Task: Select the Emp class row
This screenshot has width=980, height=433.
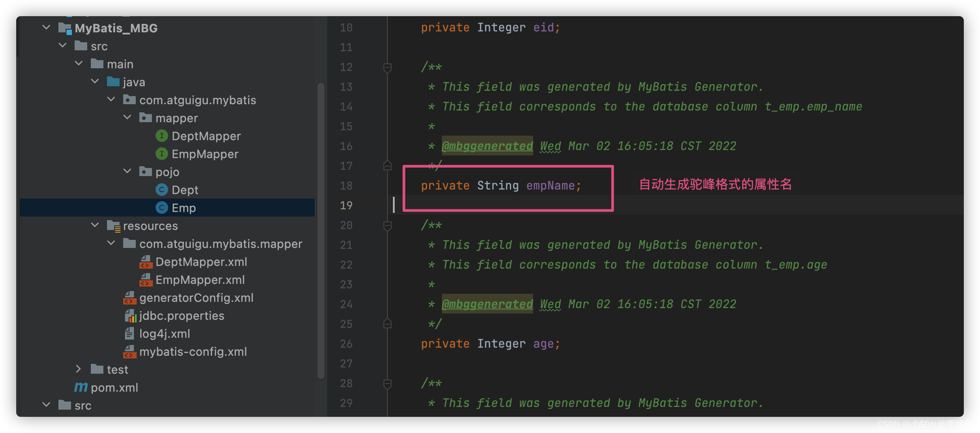Action: pos(167,208)
